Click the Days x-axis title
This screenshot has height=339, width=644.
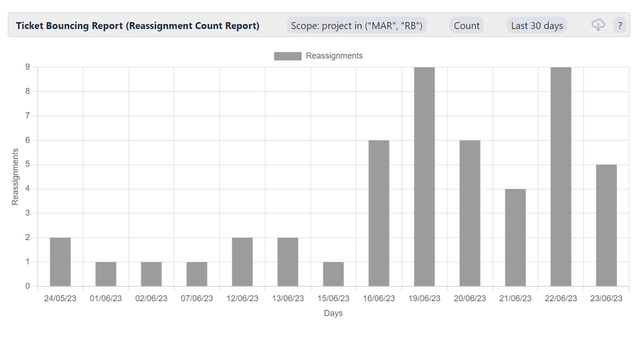tap(333, 313)
